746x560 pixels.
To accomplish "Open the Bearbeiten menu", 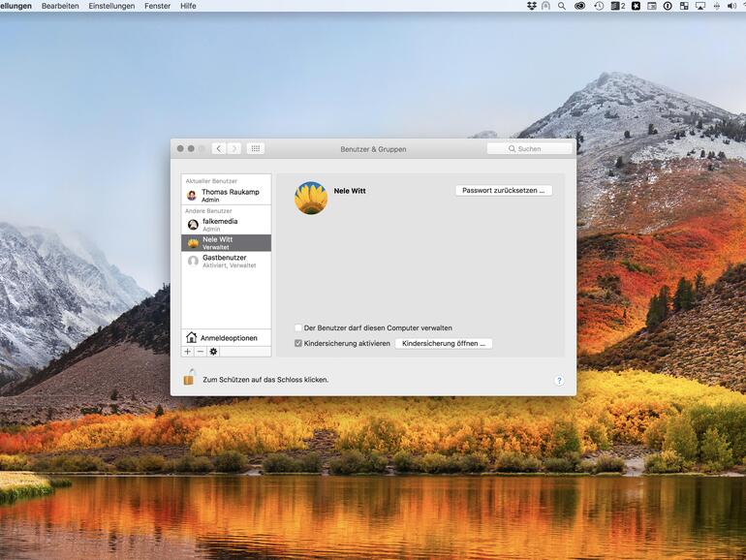I will point(60,6).
